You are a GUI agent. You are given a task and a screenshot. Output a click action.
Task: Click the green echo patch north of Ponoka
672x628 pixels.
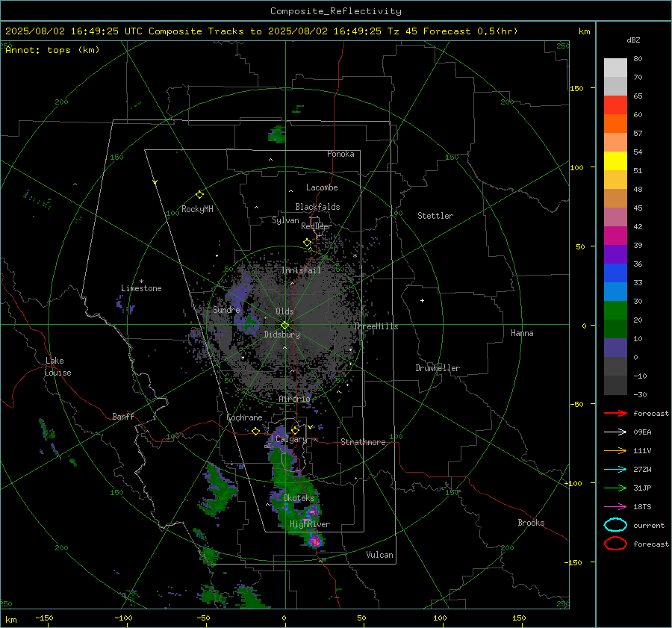point(277,134)
